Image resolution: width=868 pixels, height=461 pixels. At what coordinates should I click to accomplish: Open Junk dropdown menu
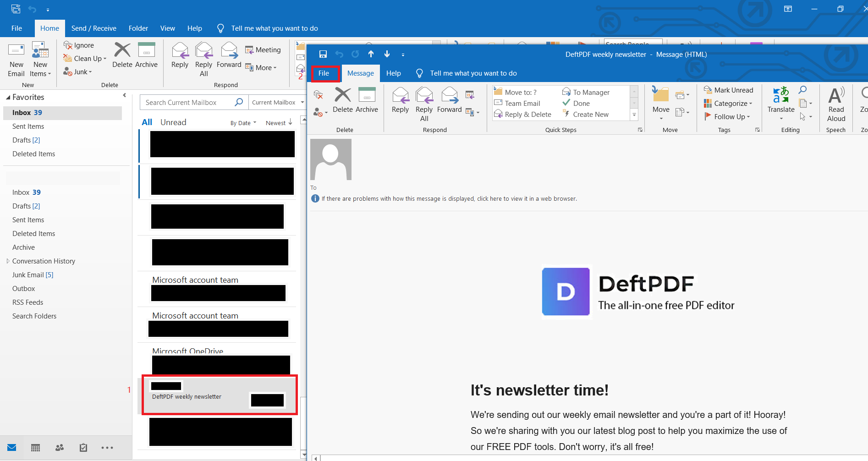click(77, 71)
